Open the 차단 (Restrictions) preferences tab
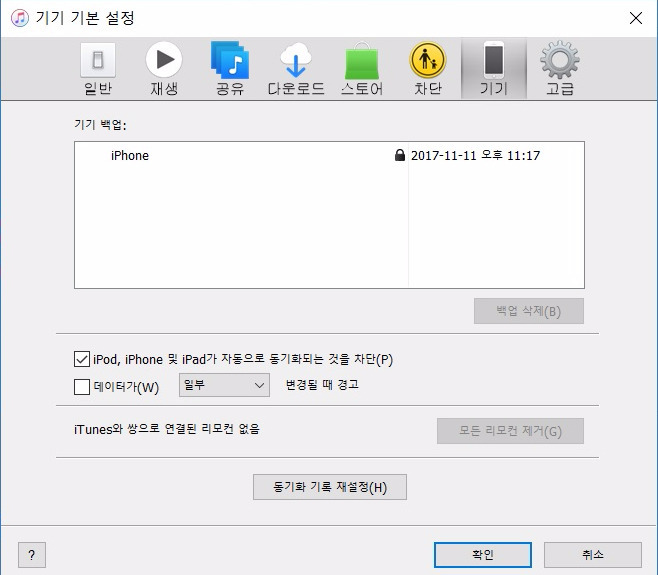The image size is (658, 575). tap(428, 69)
